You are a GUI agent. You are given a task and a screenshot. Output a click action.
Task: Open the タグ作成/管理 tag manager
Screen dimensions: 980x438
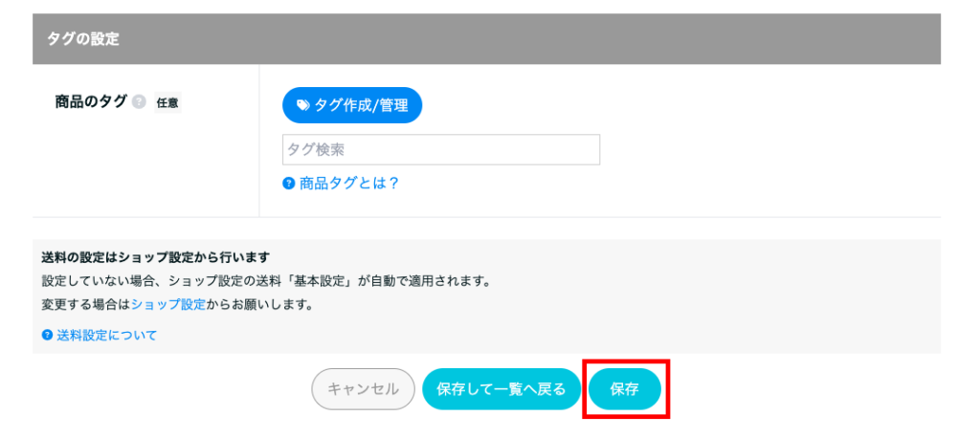(x=352, y=105)
